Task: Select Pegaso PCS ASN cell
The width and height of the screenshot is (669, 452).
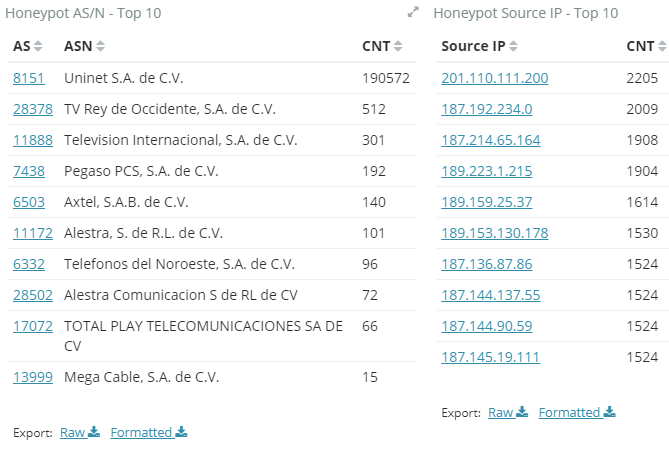Action: (141, 171)
